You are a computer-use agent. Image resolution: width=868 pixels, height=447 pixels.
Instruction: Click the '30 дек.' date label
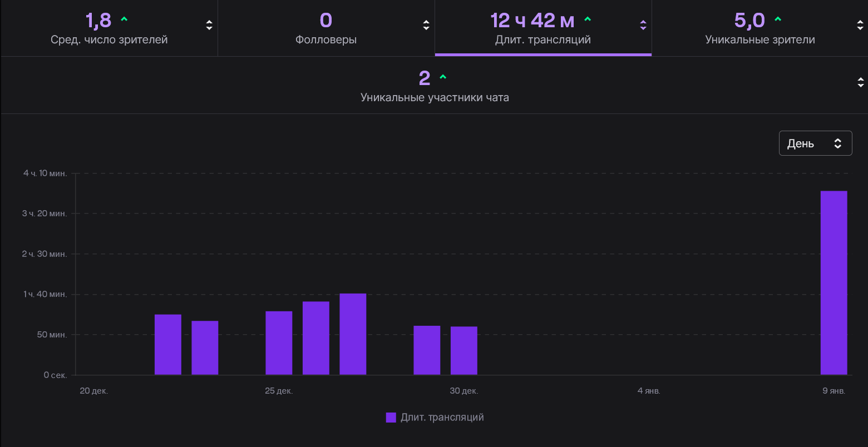coord(464,391)
